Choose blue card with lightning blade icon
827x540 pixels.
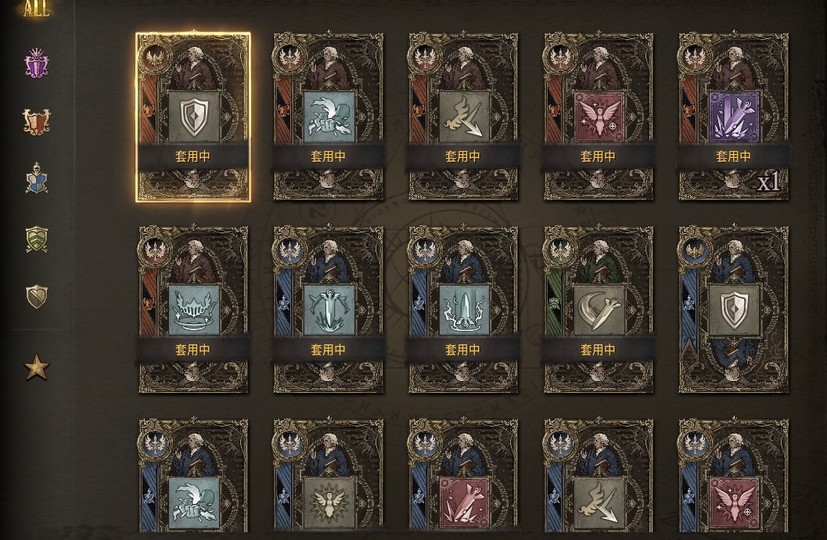click(x=463, y=310)
